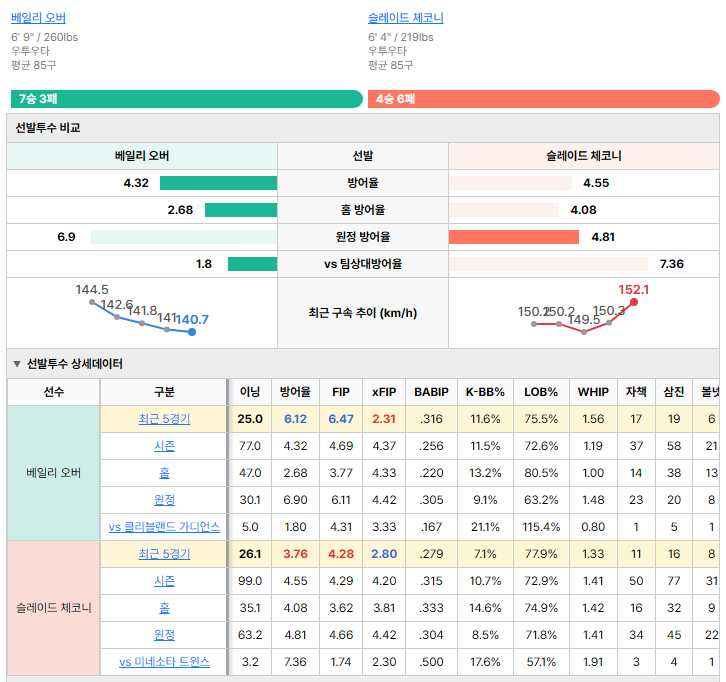Viewport: 726px width, 682px height.
Task: Click the 140.7 latest velocity point
Action: pyautogui.click(x=192, y=332)
